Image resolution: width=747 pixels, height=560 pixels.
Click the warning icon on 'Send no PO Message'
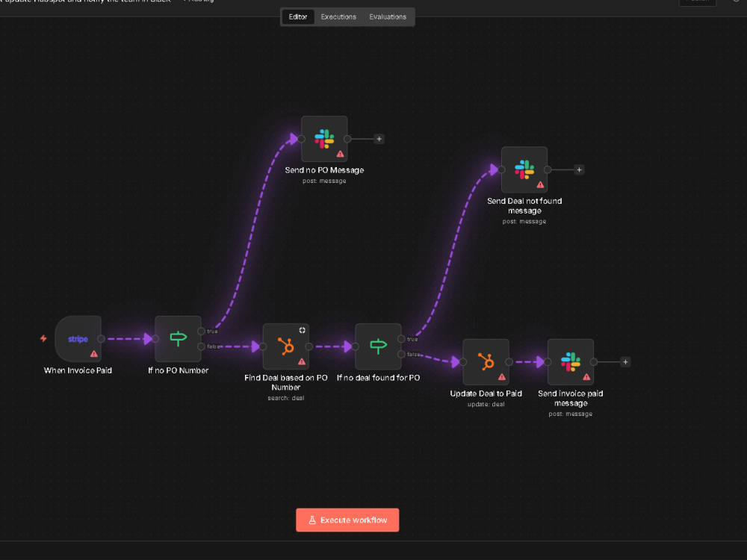coord(340,154)
